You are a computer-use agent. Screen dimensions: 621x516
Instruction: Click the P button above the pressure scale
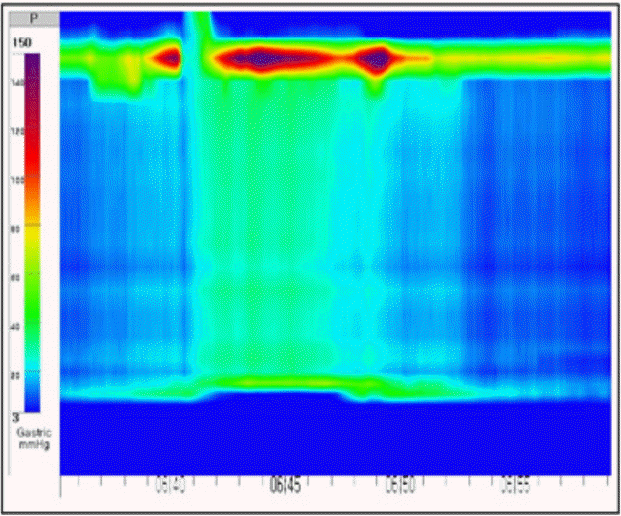(34, 19)
